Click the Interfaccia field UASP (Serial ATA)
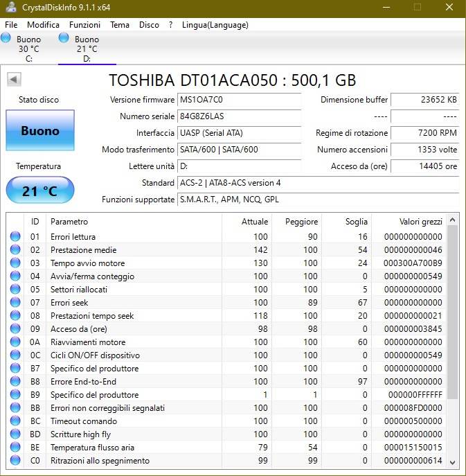466x476 pixels. [239, 133]
